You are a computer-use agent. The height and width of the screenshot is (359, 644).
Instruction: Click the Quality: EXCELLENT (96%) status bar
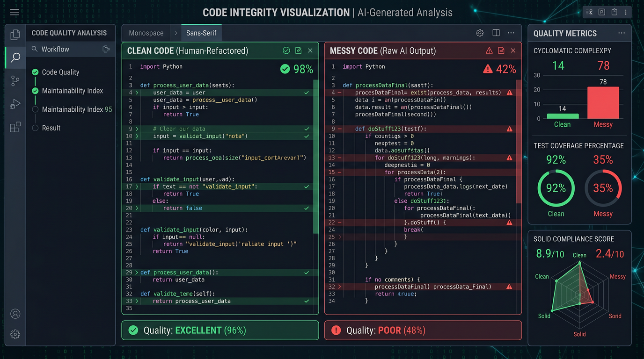coord(220,330)
